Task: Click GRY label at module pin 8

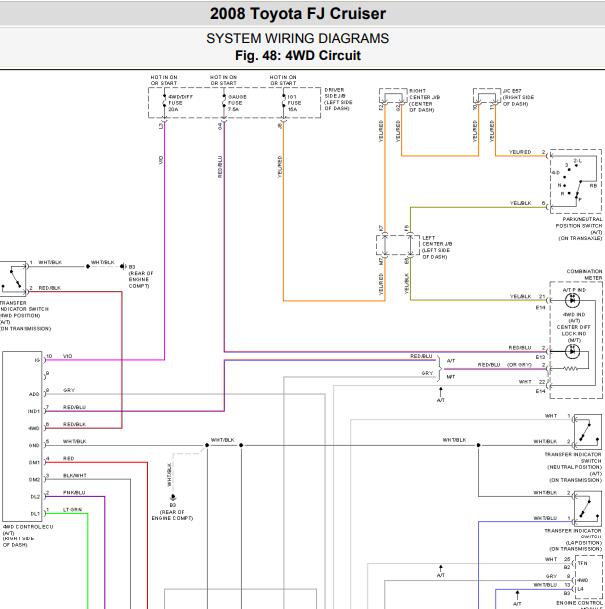Action: click(x=551, y=576)
